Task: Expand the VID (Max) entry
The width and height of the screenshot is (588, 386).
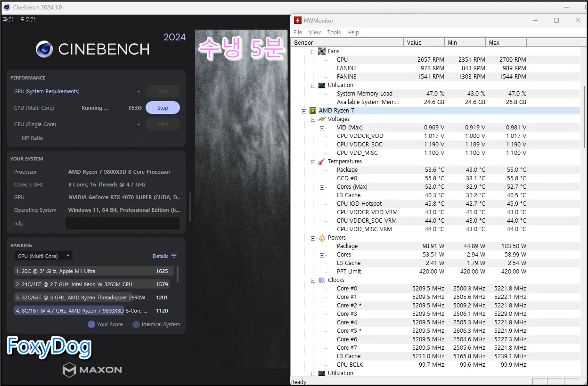Action: (x=322, y=128)
